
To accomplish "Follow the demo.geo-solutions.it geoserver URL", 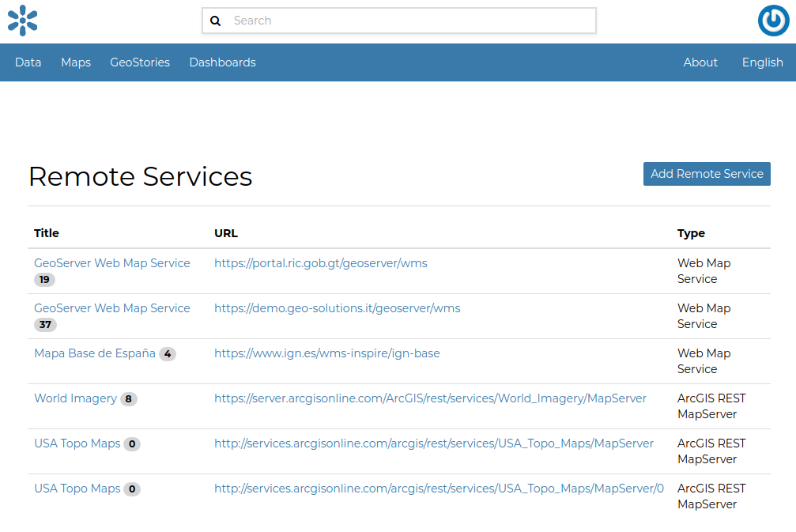I will click(x=338, y=308).
